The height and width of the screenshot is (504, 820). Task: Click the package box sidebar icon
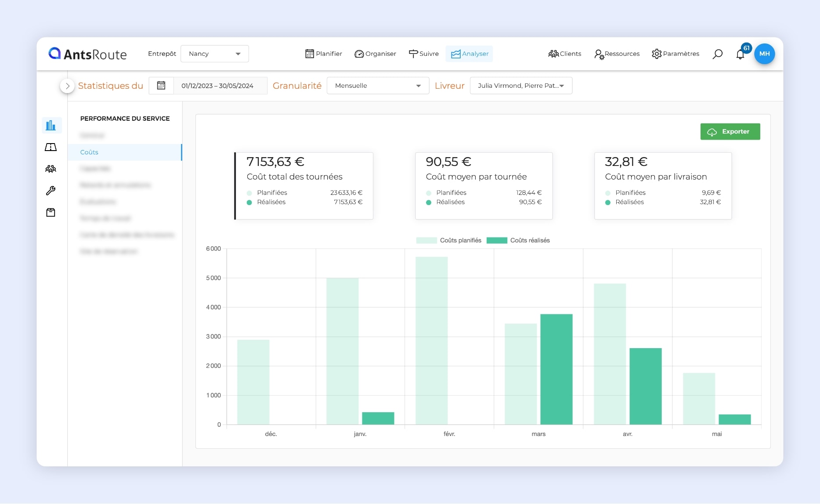click(x=51, y=212)
